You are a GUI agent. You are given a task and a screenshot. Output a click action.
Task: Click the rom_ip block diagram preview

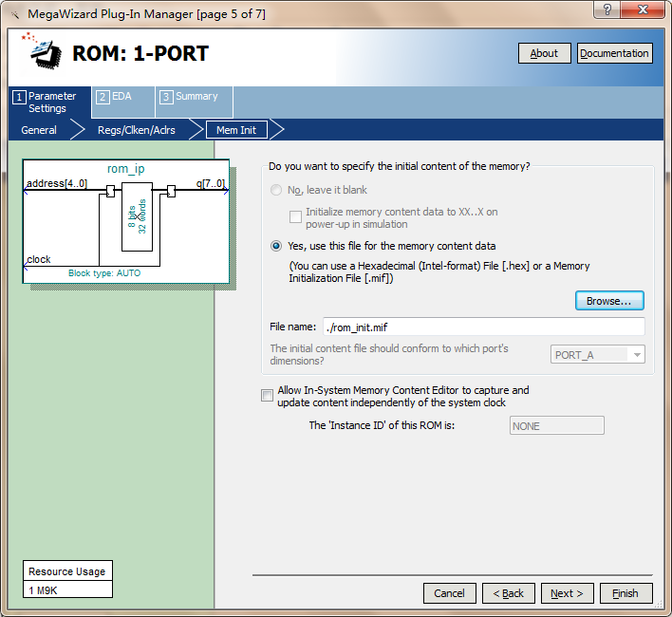coord(126,221)
